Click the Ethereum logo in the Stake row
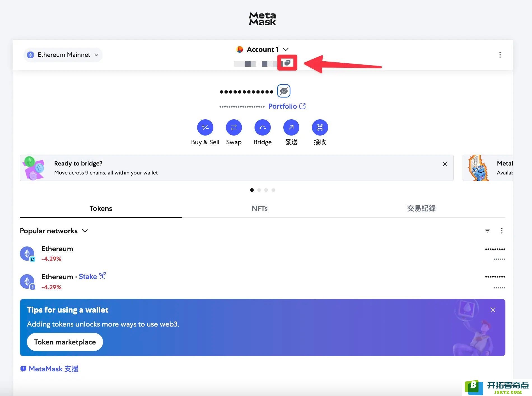532x396 pixels. pos(27,281)
